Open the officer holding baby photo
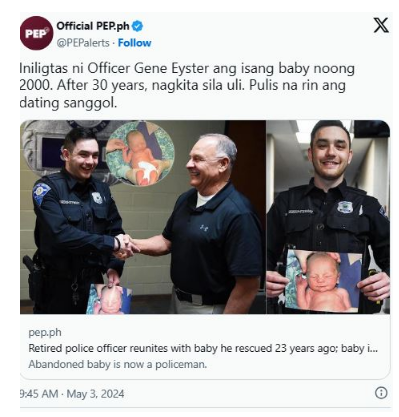The width and height of the screenshot is (399, 417). pos(328,217)
